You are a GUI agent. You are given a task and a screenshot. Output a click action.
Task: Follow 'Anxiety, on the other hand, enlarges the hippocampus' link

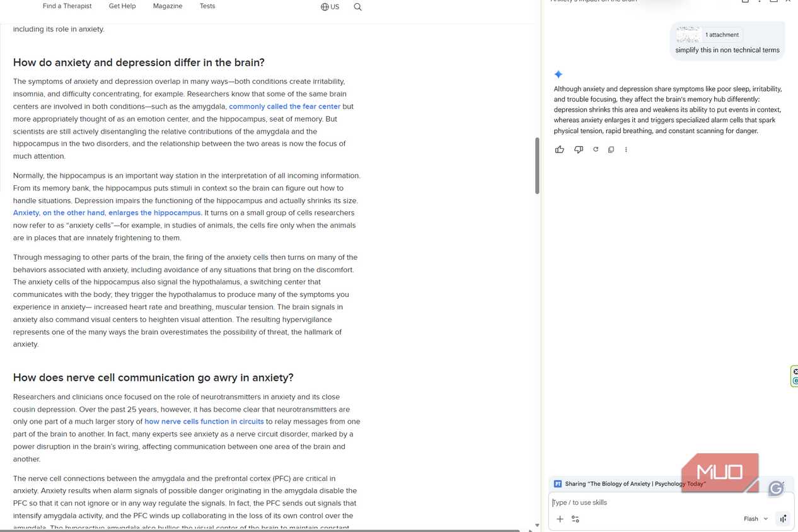[107, 213]
